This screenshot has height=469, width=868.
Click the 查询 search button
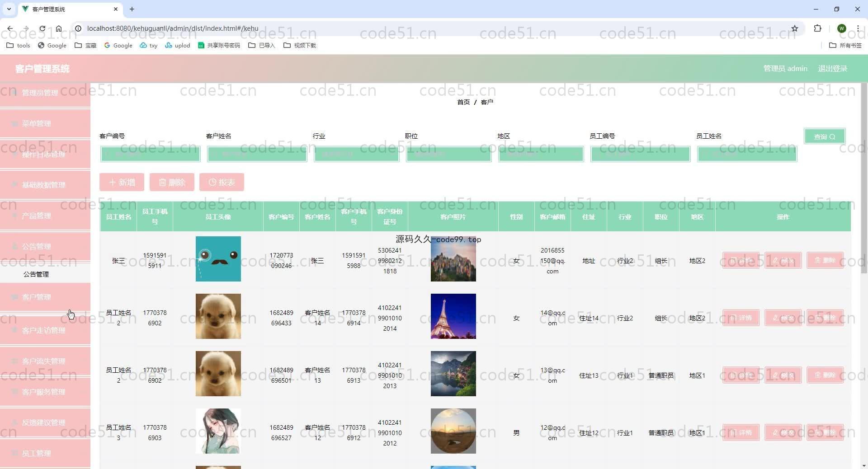pos(825,136)
